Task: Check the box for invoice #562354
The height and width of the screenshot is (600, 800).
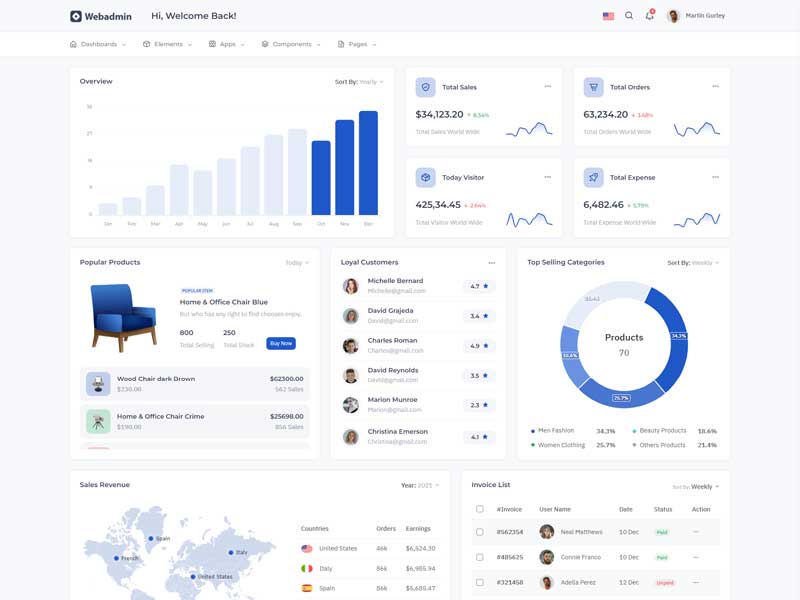Action: click(480, 532)
